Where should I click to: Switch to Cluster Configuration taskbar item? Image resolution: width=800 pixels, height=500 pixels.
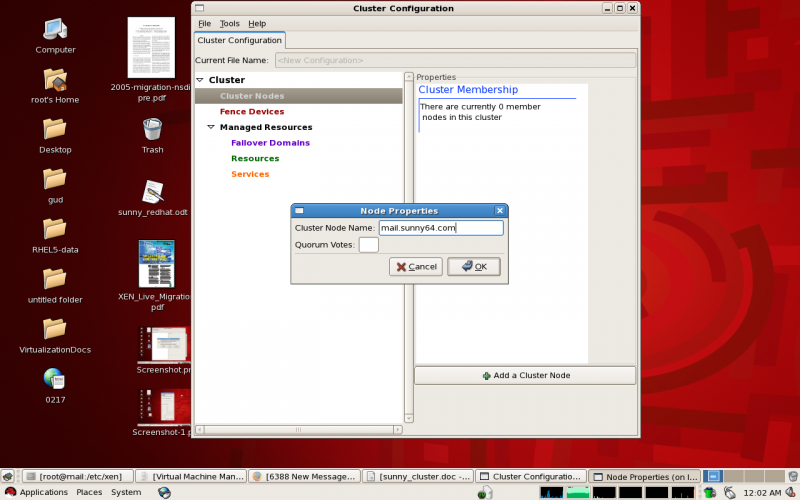531,477
